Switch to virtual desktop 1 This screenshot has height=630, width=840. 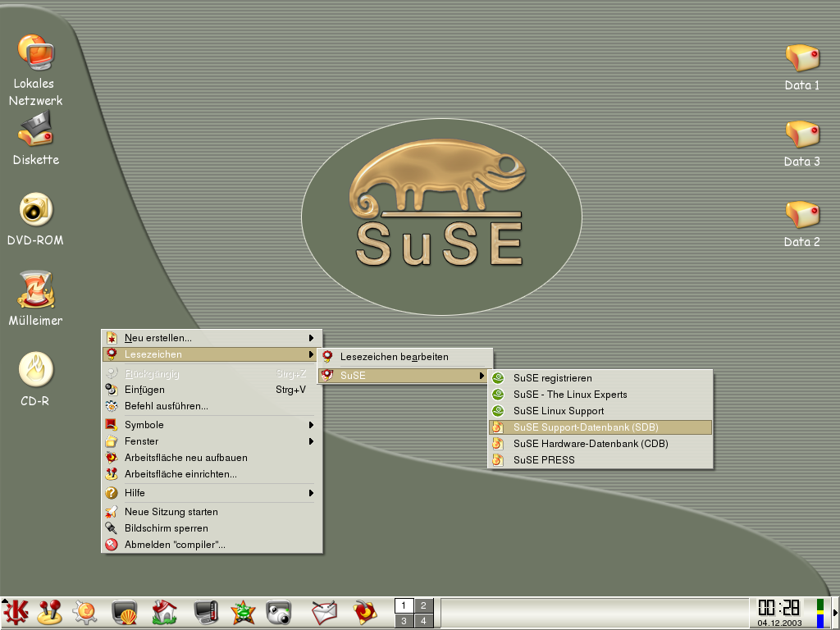point(404,605)
